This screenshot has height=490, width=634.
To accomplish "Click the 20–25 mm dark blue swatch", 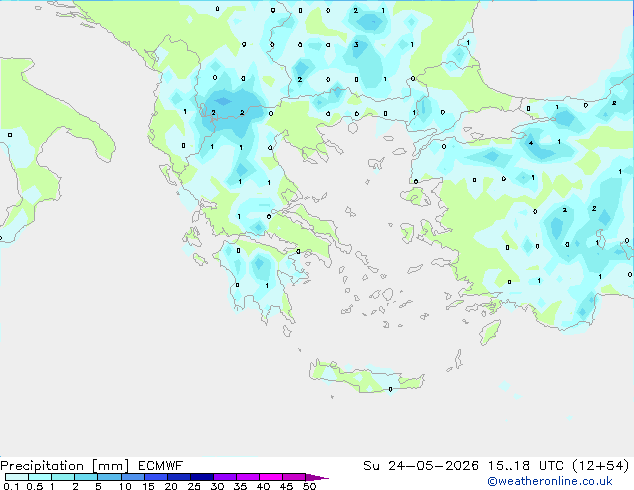I will coord(178,477).
